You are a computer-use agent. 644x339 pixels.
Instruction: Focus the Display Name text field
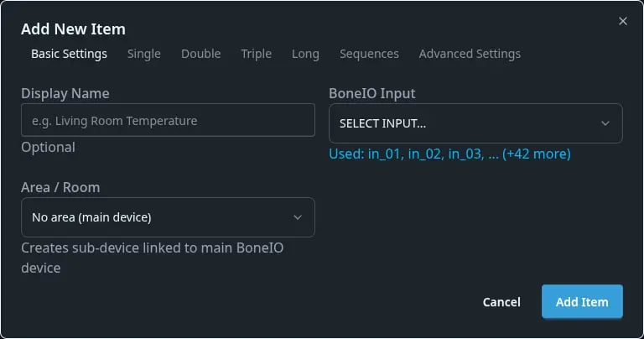pos(168,121)
